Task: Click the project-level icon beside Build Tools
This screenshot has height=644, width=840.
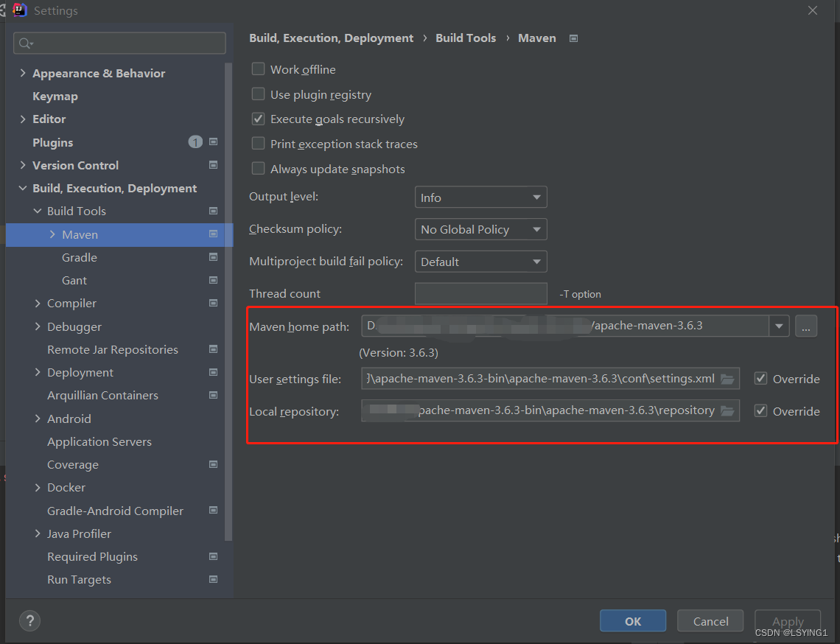Action: click(213, 211)
